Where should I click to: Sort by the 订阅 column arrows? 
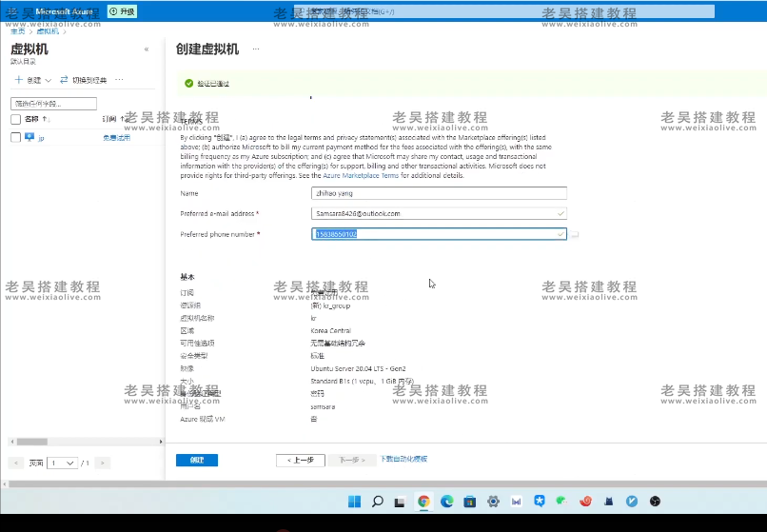(x=123, y=119)
